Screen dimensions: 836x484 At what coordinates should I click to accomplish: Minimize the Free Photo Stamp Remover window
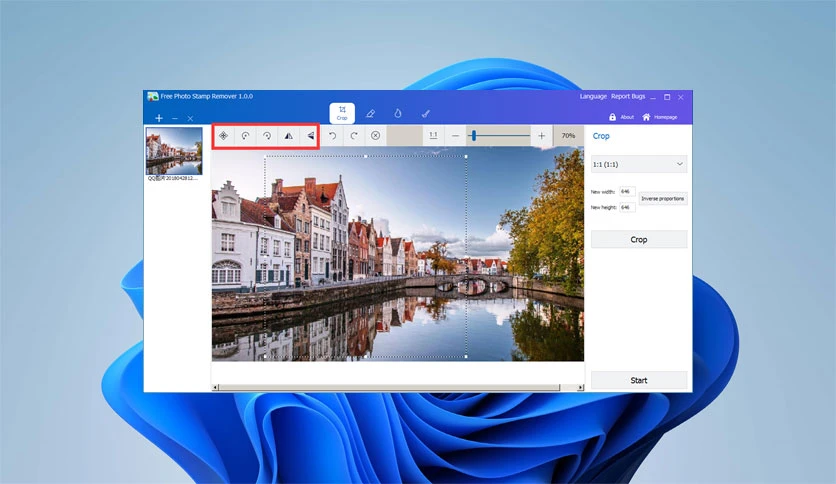(x=653, y=97)
